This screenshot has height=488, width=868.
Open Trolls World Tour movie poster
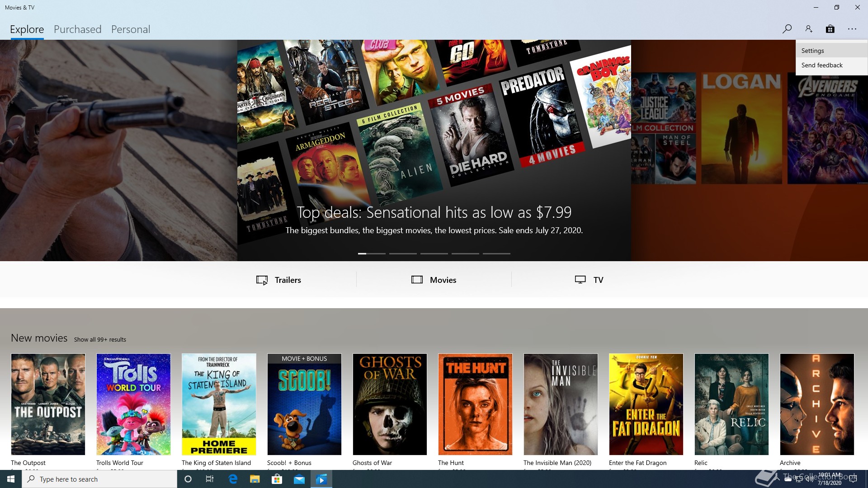pos(133,404)
